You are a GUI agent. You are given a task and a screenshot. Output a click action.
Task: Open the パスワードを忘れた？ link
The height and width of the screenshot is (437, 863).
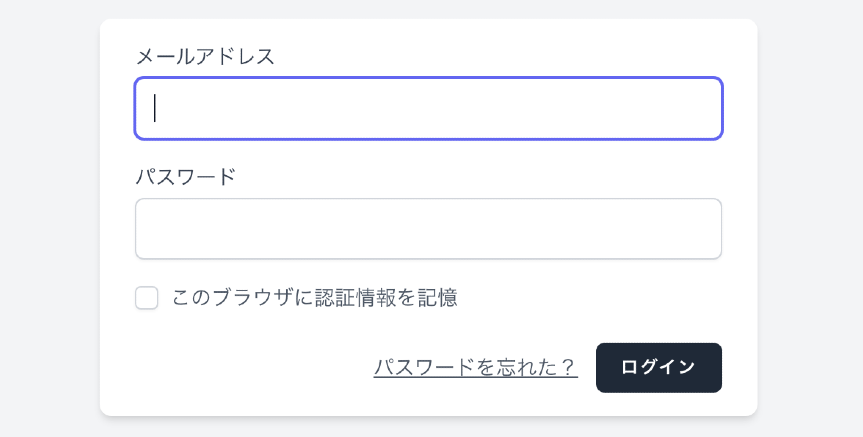click(475, 367)
